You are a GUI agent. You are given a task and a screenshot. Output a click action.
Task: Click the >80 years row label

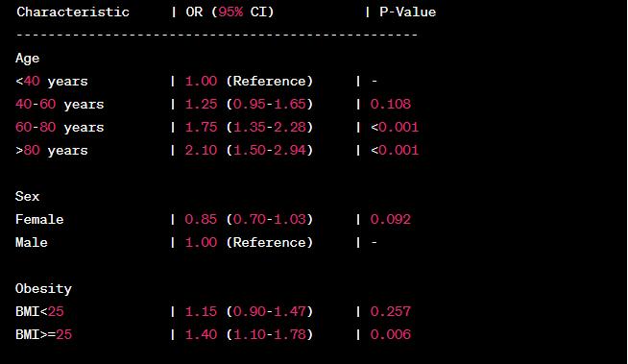pos(52,151)
